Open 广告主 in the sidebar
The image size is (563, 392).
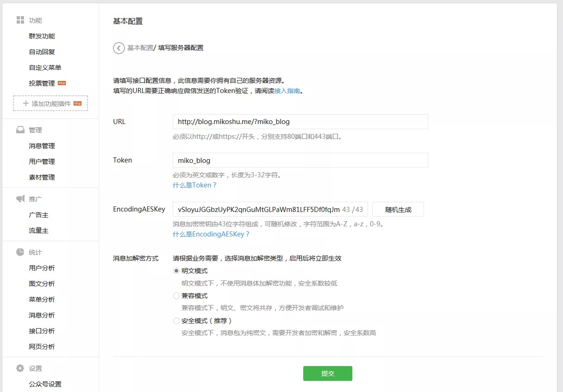[38, 215]
